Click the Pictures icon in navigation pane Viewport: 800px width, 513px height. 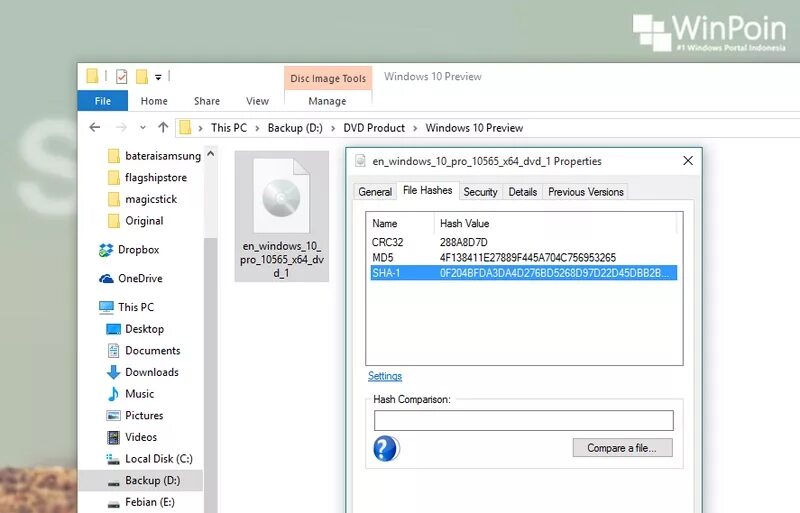click(113, 416)
